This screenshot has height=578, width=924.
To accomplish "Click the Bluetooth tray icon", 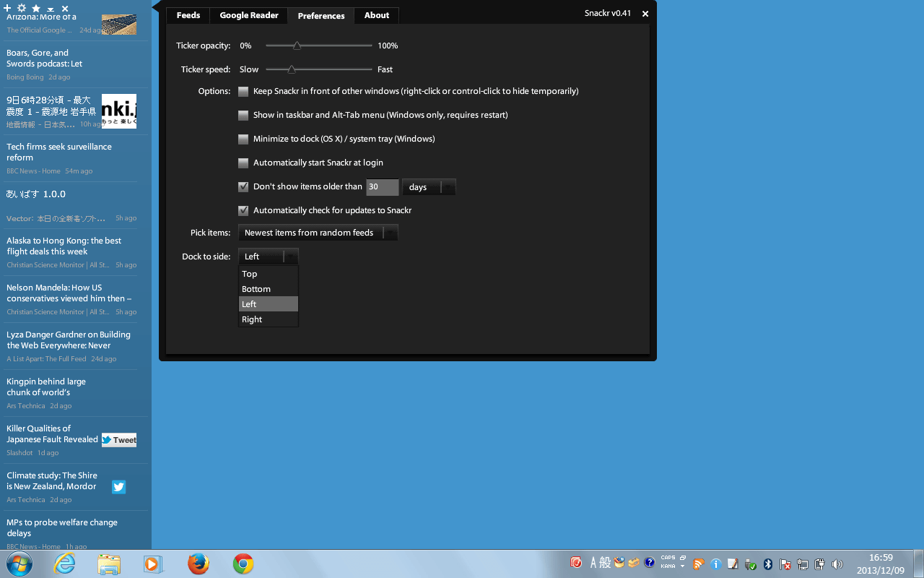I will pyautogui.click(x=768, y=564).
